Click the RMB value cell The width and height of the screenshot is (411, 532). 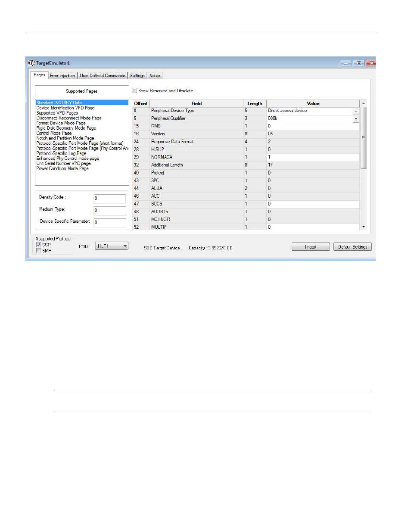(313, 127)
